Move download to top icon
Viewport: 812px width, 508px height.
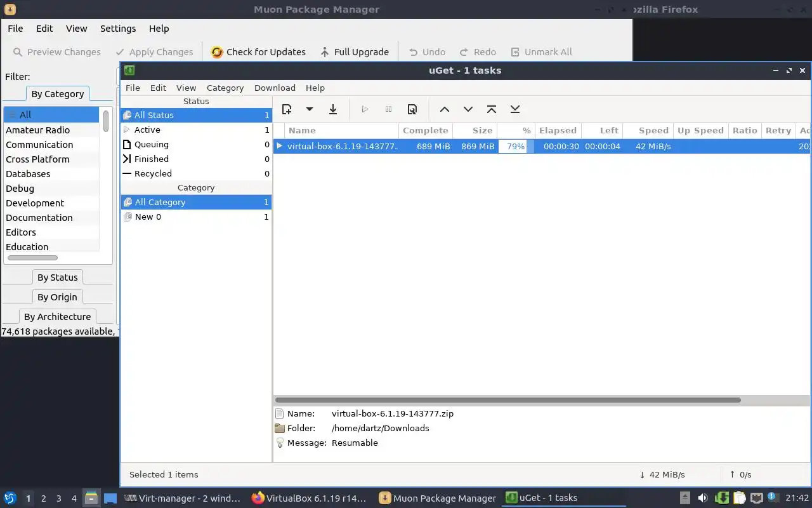[492, 109]
